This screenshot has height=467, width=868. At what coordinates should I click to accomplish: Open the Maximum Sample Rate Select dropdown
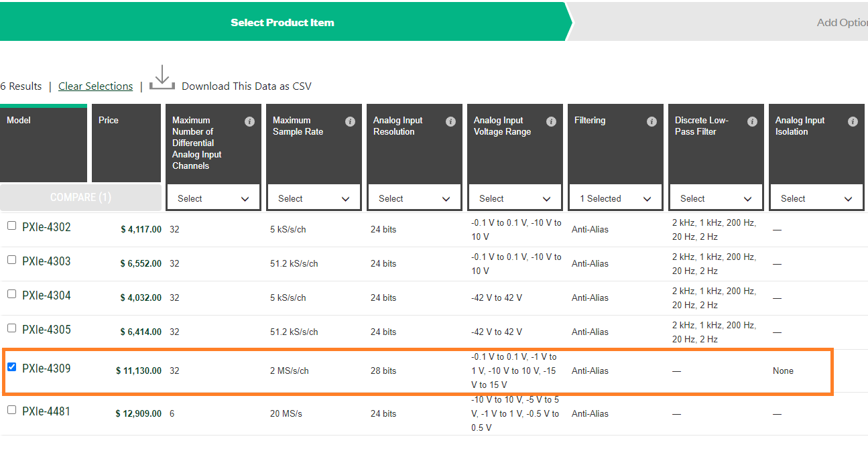(x=314, y=198)
